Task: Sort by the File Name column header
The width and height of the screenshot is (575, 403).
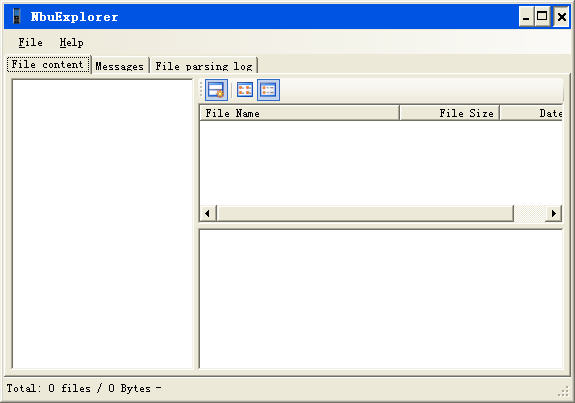Action: click(300, 113)
